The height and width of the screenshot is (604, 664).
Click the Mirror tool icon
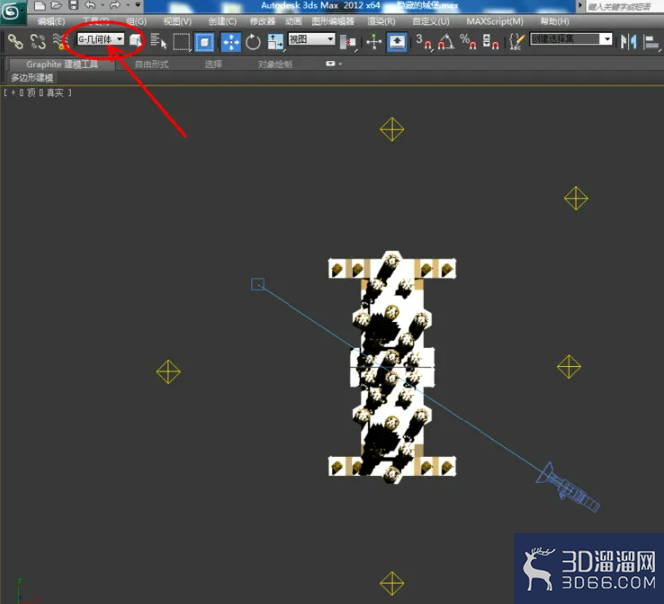click(629, 42)
